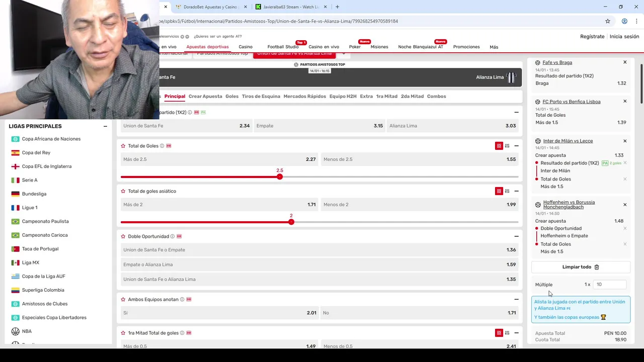
Task: Remove FC Porto vs Benfica Lisboa bet
Action: pyautogui.click(x=625, y=102)
